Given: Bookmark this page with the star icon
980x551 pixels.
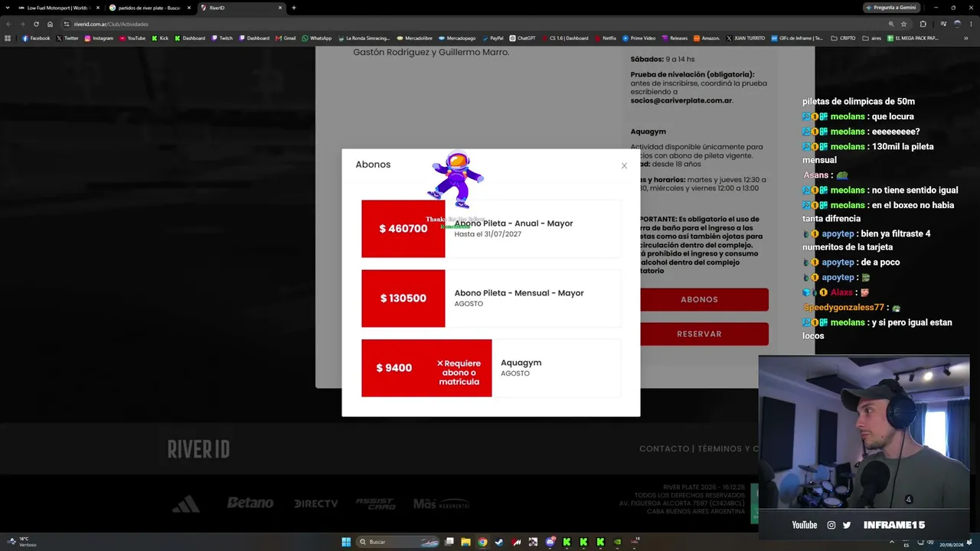Looking at the screenshot, I should pyautogui.click(x=903, y=24).
